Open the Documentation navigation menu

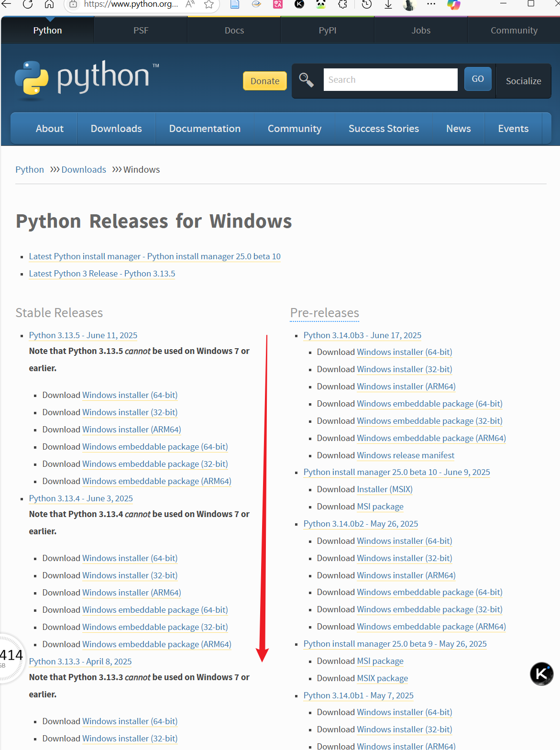point(205,129)
